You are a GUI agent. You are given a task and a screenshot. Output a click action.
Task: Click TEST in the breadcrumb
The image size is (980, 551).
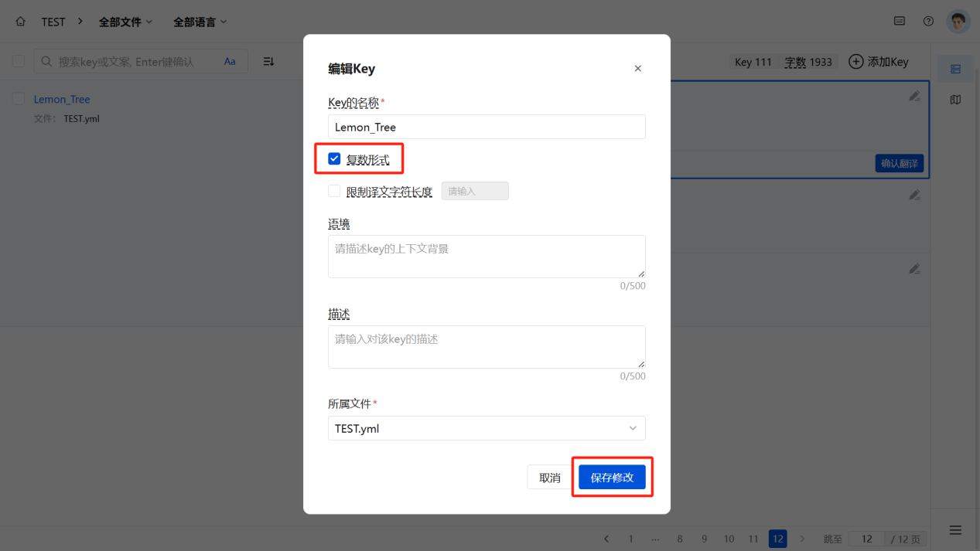(53, 22)
